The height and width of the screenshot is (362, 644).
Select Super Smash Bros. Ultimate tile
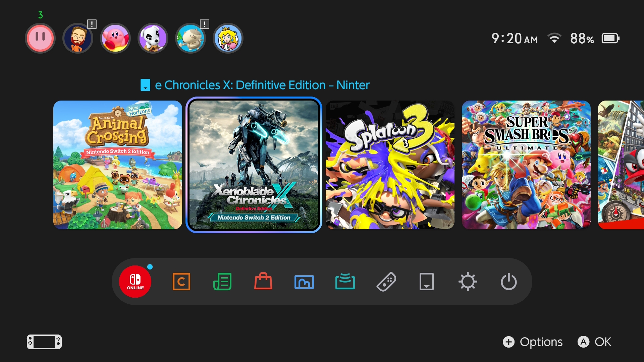526,165
